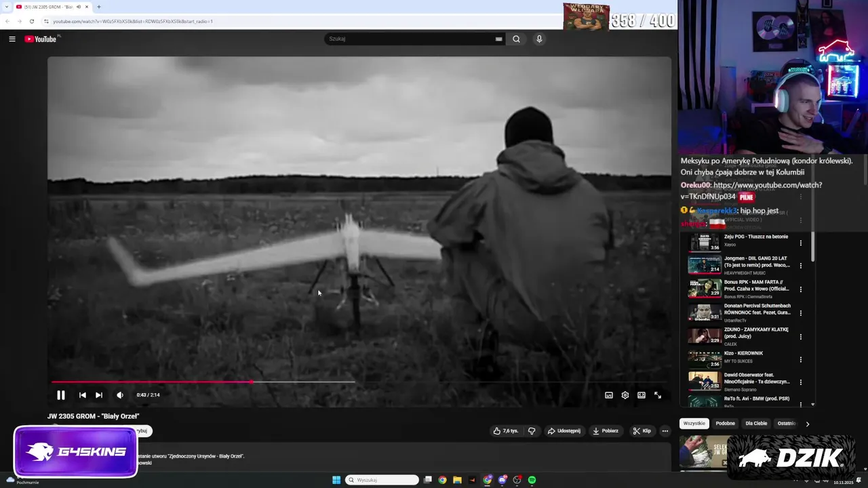Mute the video using the volume icon

(120, 395)
